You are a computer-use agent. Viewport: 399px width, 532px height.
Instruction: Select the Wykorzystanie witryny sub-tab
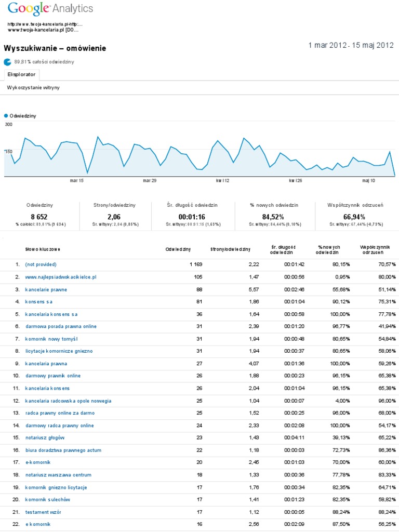coord(33,88)
